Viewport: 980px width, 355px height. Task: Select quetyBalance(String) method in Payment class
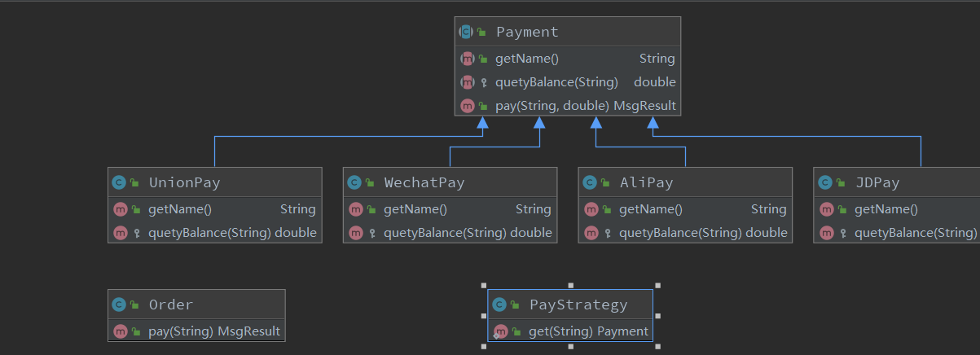coord(567,82)
